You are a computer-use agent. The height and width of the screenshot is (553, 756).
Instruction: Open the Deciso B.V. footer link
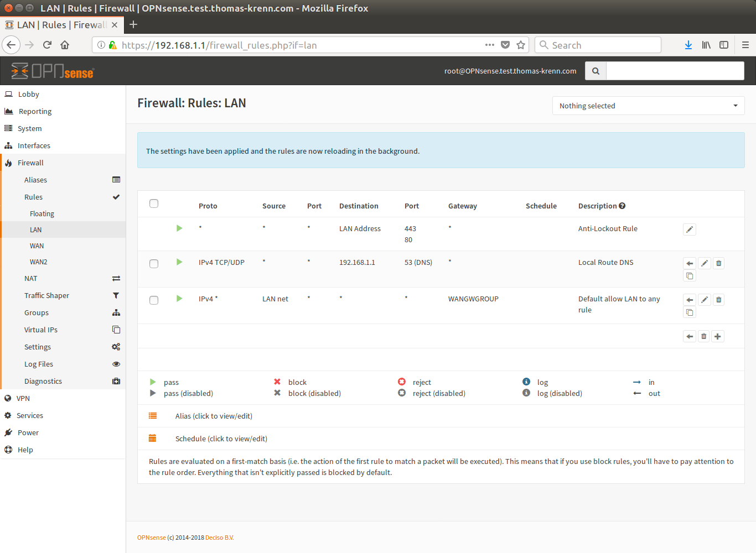(x=219, y=538)
